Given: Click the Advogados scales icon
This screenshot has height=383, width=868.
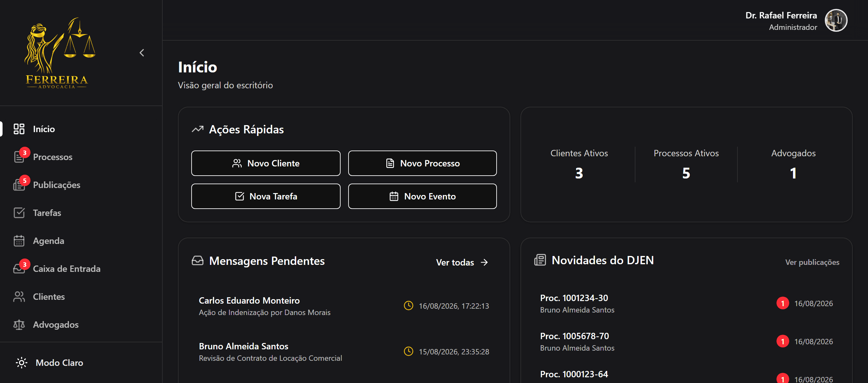Looking at the screenshot, I should [x=19, y=325].
